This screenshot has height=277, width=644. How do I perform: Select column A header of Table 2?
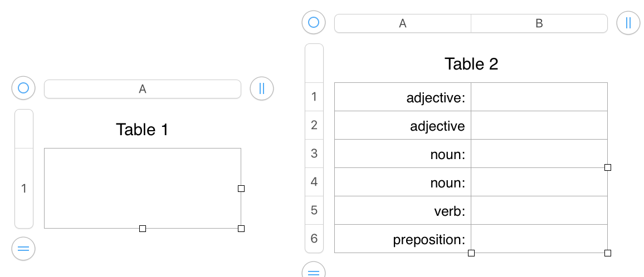(402, 23)
